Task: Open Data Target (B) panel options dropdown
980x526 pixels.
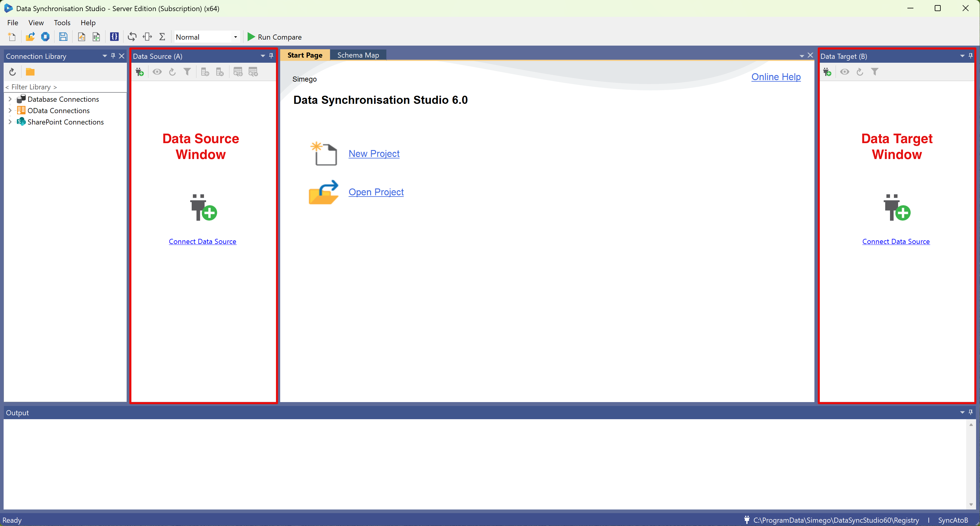Action: [x=963, y=56]
